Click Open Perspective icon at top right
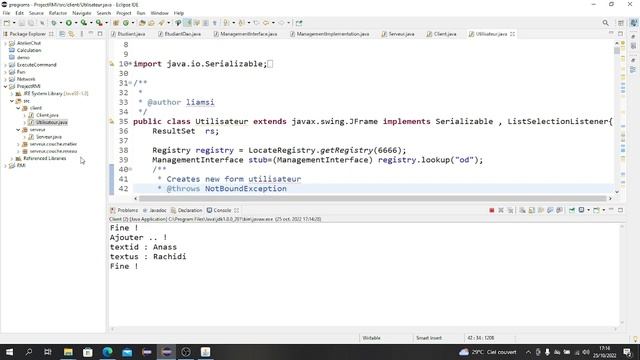Screen dimensions: 640x360 [x=621, y=23]
